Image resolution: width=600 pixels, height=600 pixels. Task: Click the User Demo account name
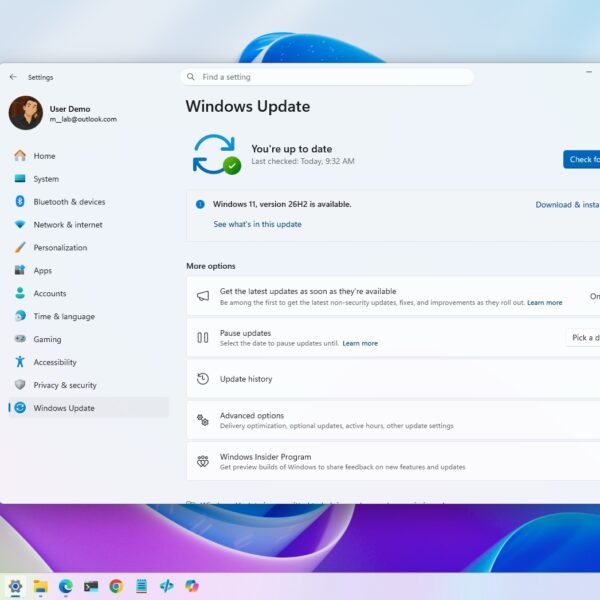[x=70, y=109]
